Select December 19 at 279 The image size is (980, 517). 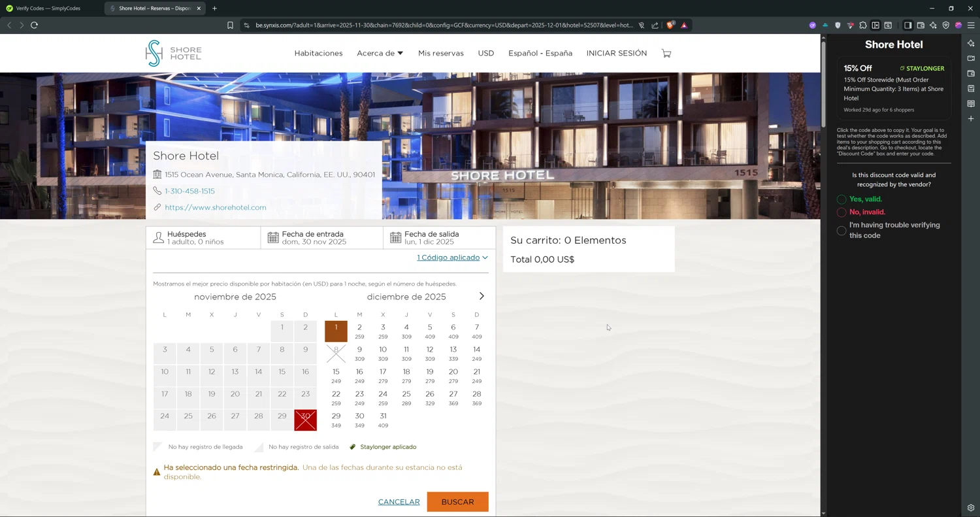430,375
